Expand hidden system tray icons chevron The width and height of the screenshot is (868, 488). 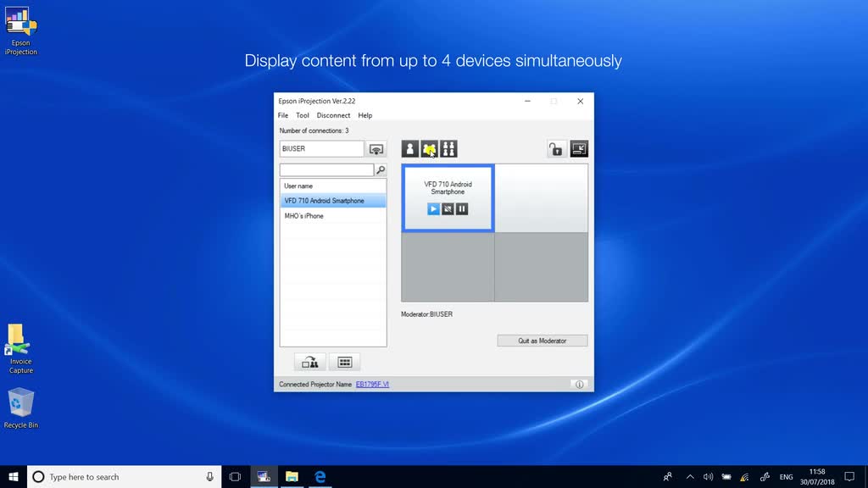[690, 477]
